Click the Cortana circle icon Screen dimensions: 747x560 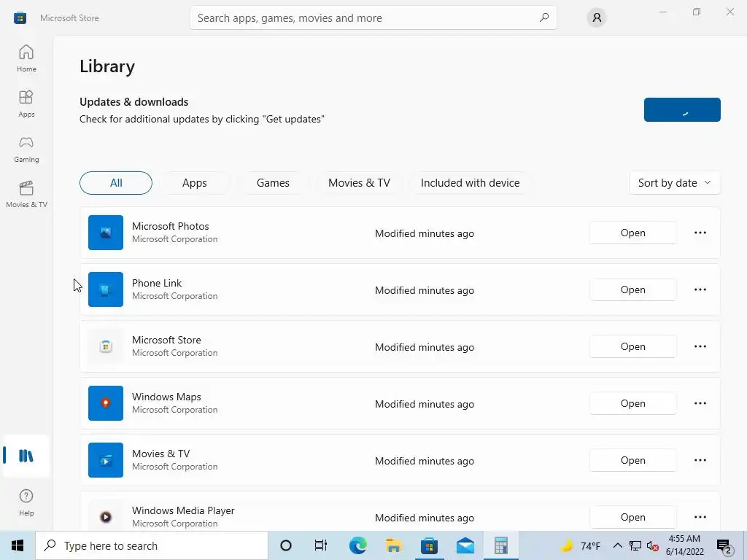(x=286, y=545)
